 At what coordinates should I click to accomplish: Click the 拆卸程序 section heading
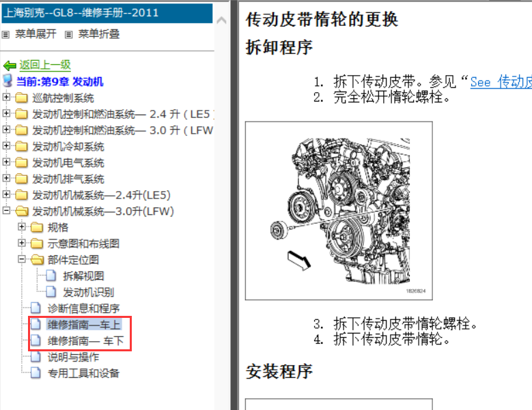tap(279, 47)
